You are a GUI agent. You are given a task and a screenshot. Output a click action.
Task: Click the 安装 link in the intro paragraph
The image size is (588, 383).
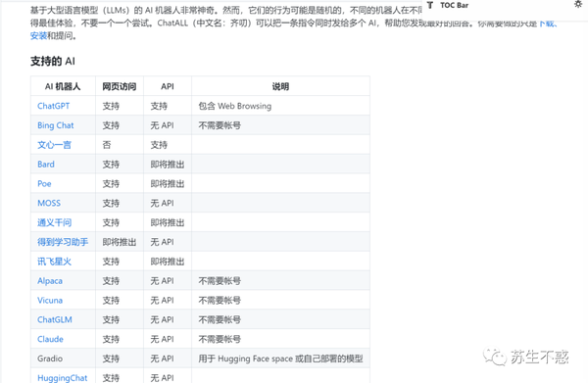(x=38, y=36)
